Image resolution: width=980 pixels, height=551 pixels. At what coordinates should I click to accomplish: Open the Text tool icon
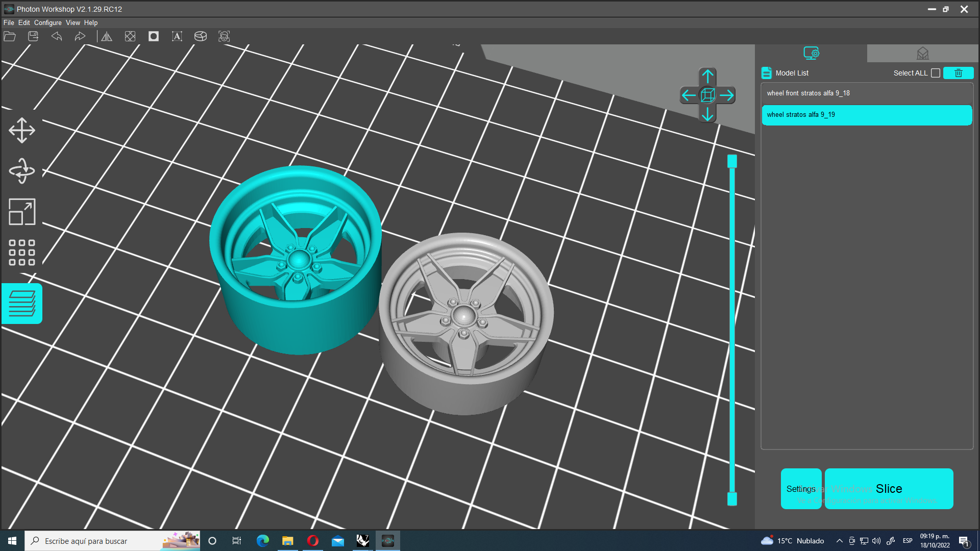coord(177,36)
